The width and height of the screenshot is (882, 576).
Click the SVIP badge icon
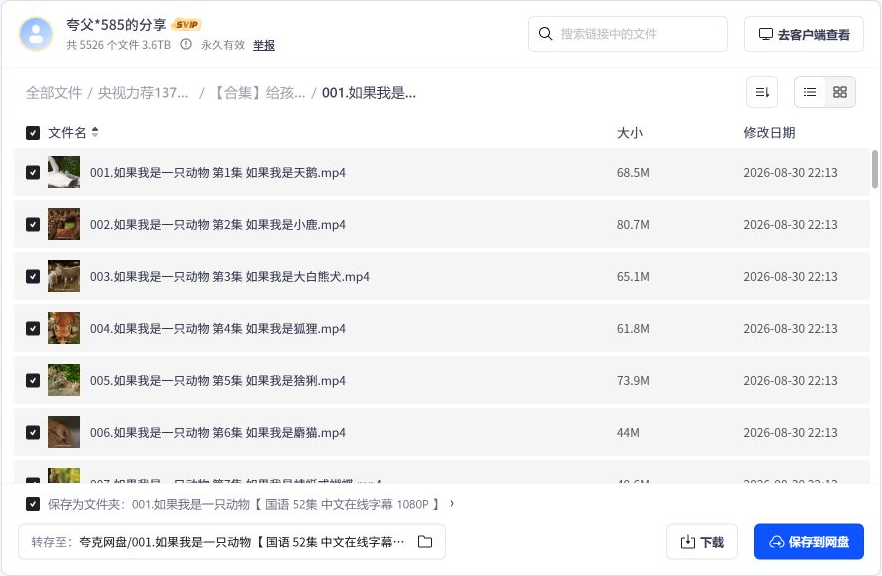tap(186, 25)
